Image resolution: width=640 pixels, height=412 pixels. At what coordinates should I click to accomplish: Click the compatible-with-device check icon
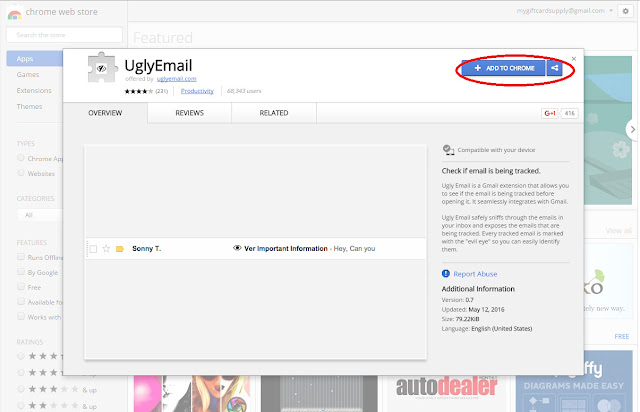(448, 150)
